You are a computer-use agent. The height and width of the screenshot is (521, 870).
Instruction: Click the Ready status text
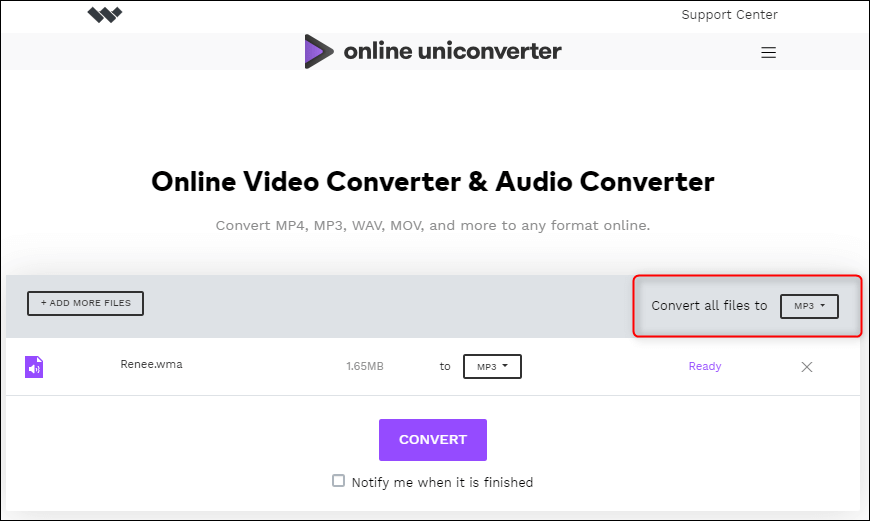[704, 367]
